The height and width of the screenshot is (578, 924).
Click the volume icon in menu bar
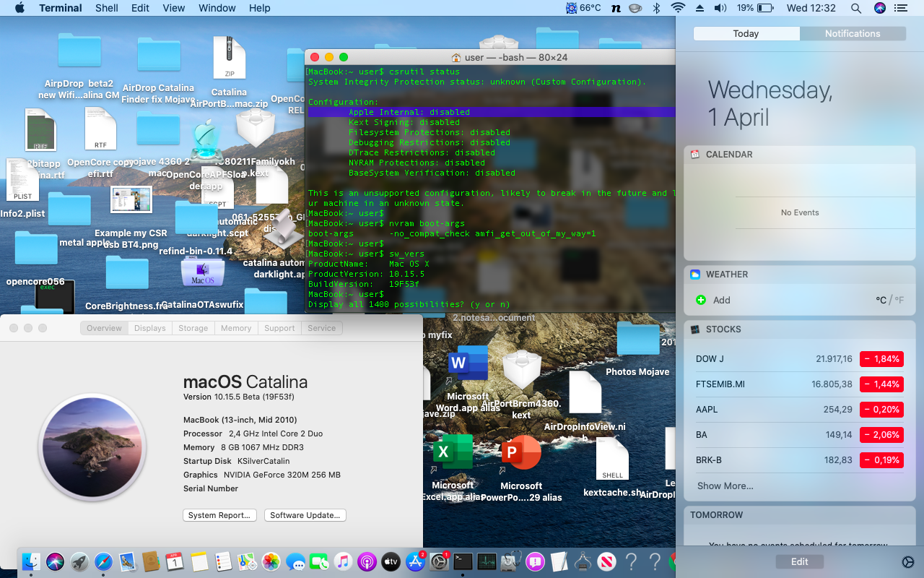click(720, 8)
